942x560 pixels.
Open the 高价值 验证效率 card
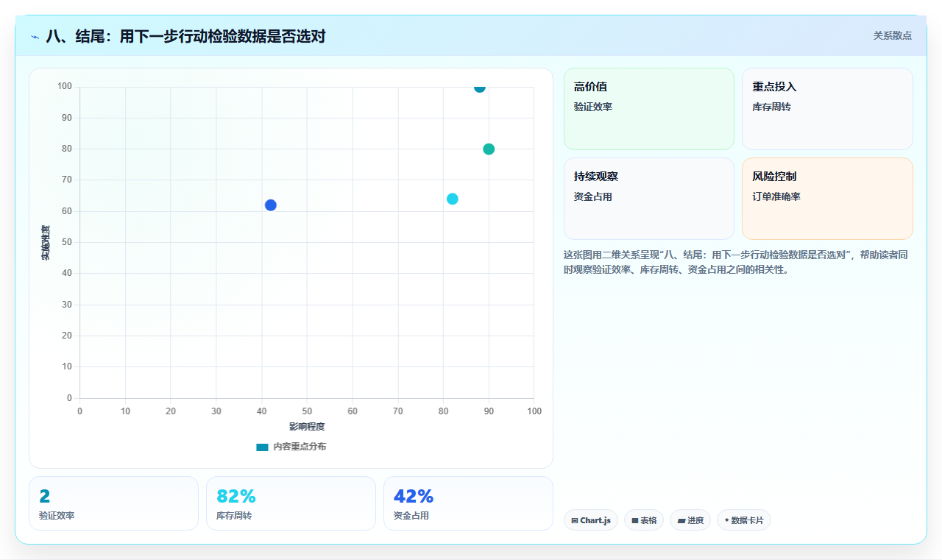click(649, 109)
